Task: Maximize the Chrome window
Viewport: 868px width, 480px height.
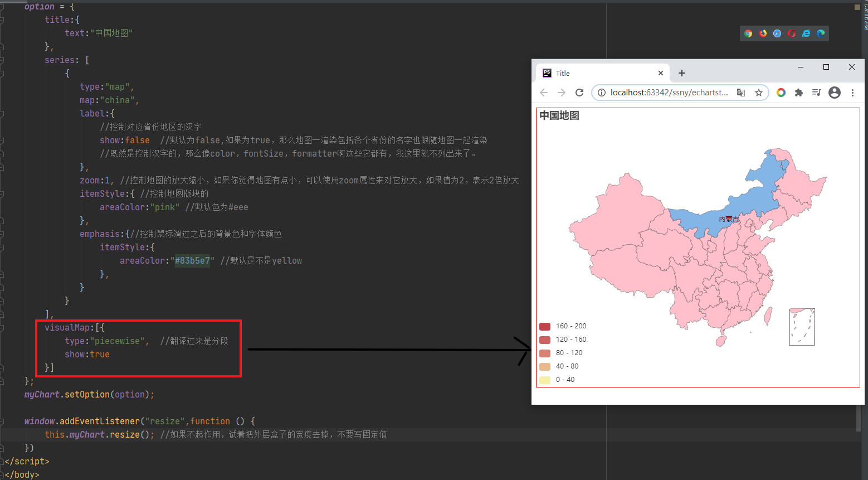Action: (x=826, y=67)
